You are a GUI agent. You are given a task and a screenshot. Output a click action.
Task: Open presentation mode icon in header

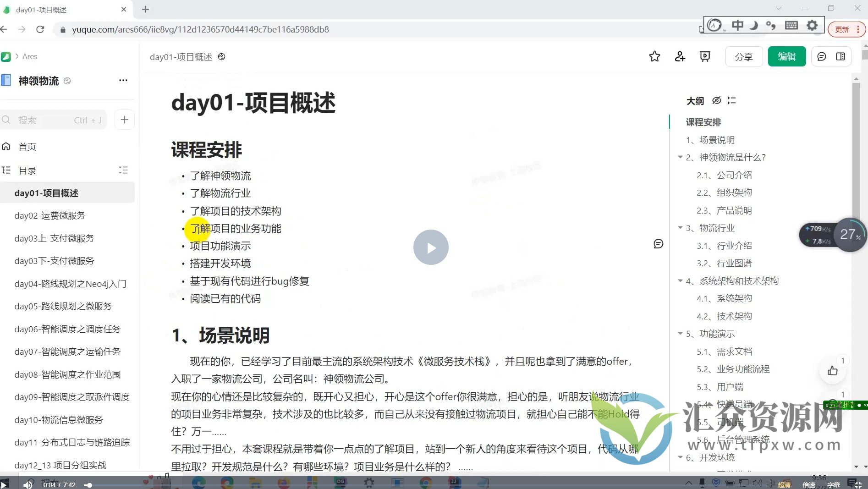[x=705, y=56]
